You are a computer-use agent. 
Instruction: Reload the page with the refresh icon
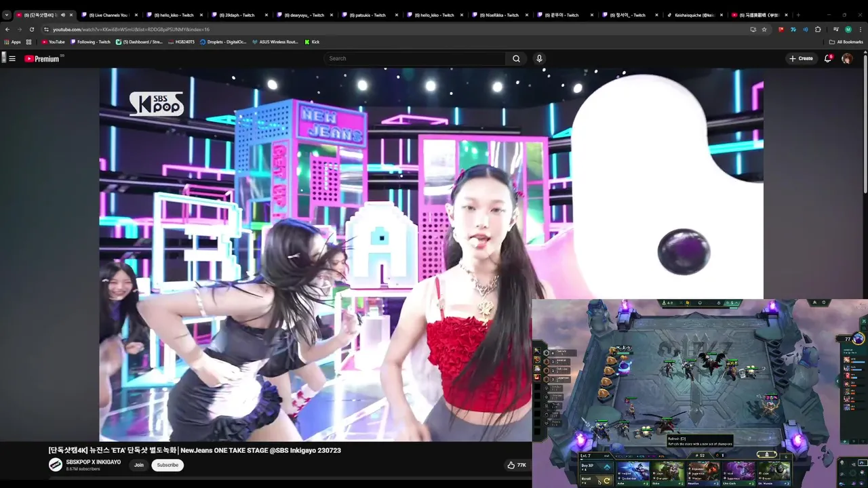[x=31, y=29]
